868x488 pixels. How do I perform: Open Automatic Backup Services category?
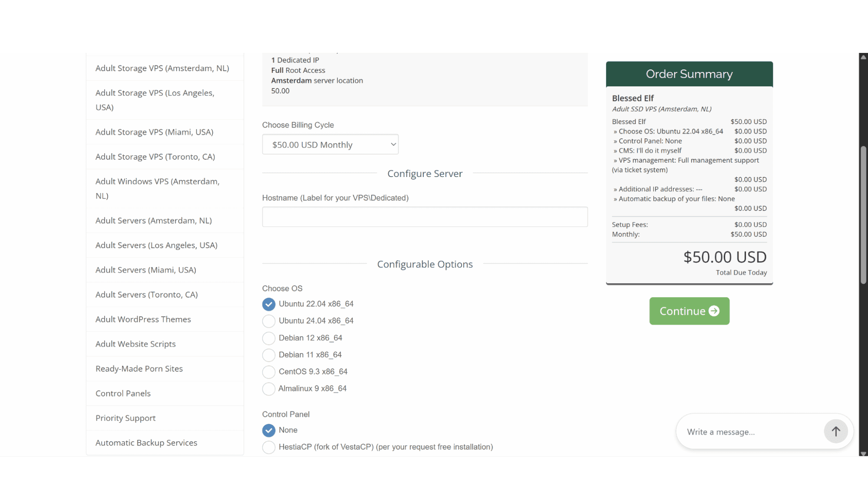point(165,443)
